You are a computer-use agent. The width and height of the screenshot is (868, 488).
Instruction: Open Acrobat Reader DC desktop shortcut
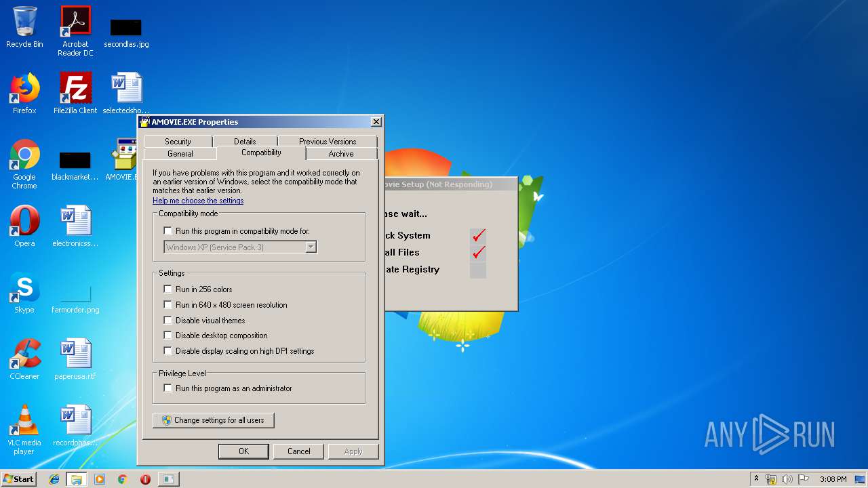coord(75,30)
